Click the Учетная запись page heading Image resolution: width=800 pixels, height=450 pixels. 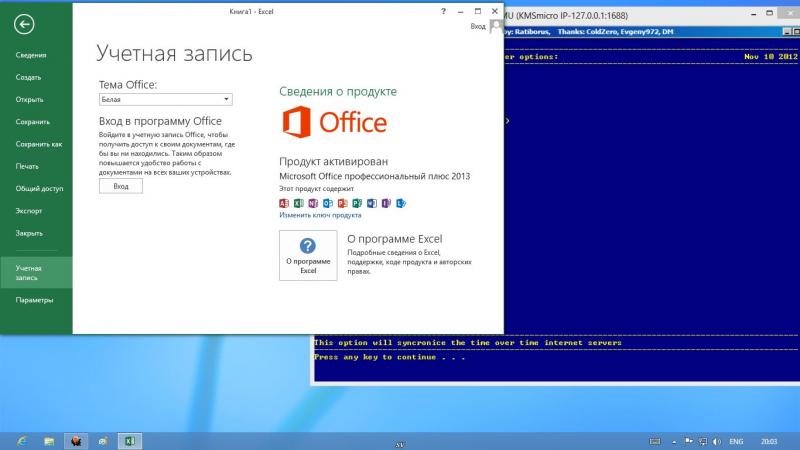click(174, 53)
